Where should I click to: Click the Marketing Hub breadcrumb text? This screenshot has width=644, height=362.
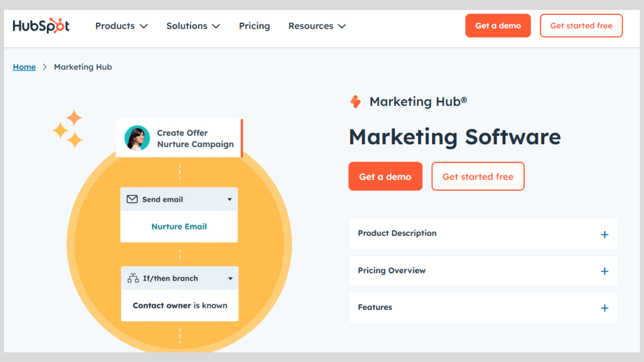(x=83, y=67)
